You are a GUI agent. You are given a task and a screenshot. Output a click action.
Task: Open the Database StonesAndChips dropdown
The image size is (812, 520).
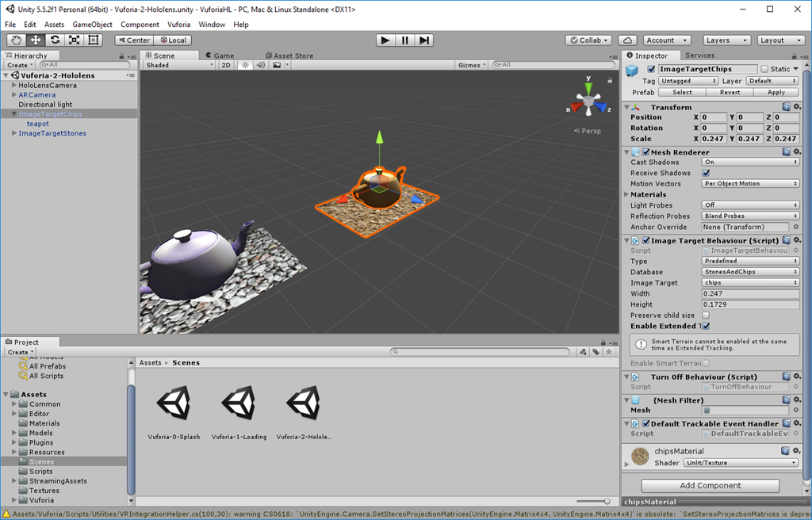(x=750, y=271)
